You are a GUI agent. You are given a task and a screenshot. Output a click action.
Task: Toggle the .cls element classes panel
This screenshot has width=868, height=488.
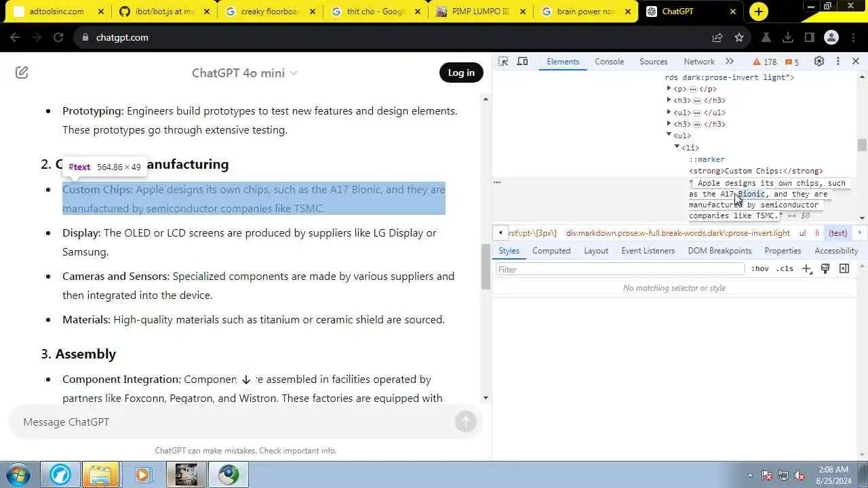pos(785,269)
